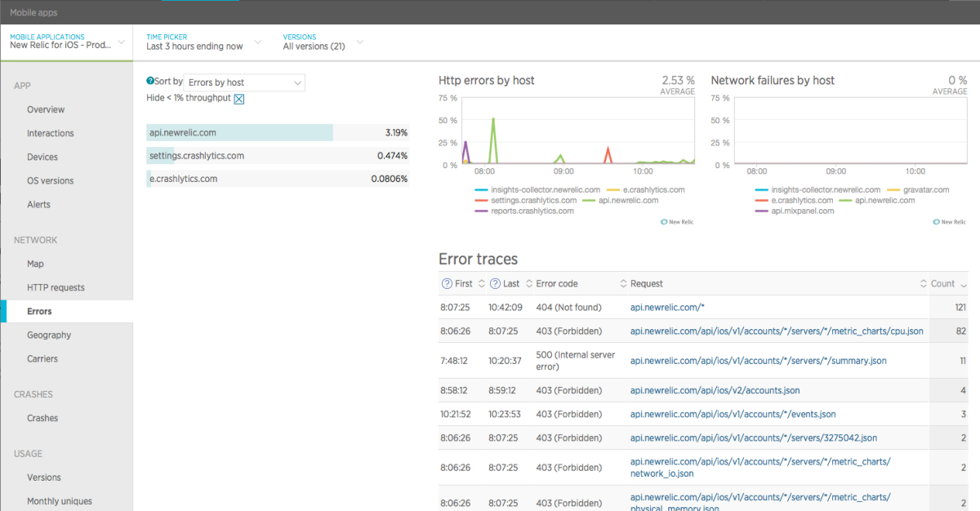Click the count value 82
The width and height of the screenshot is (980, 511).
960,331
